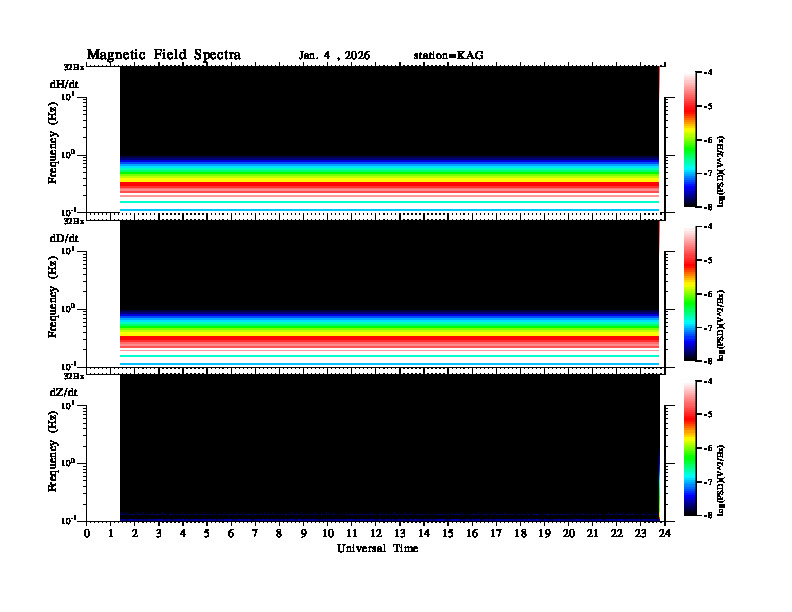The image size is (792, 612).
Task: Click the 10^1 frequency tick of the dD/dt panel
Action: point(68,250)
